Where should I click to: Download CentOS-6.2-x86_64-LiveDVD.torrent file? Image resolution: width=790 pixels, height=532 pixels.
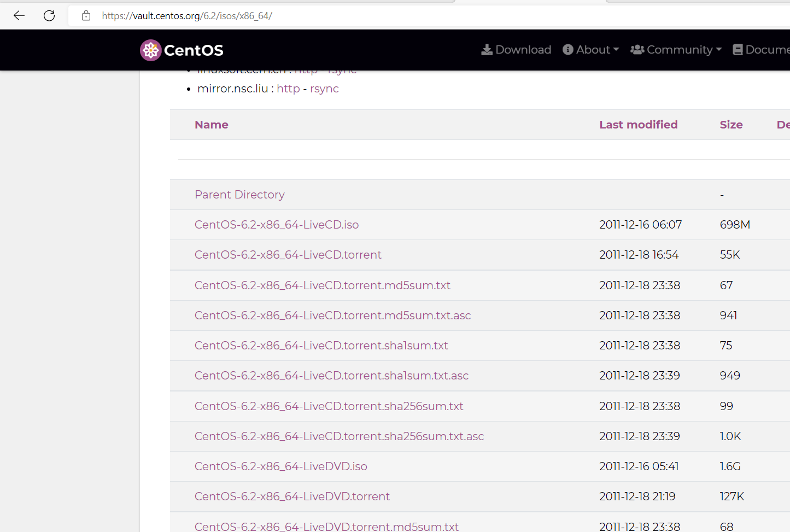tap(292, 496)
